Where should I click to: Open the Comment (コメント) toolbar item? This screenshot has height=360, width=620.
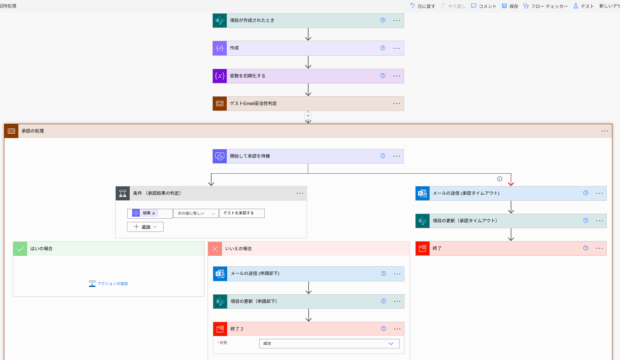[x=483, y=6]
